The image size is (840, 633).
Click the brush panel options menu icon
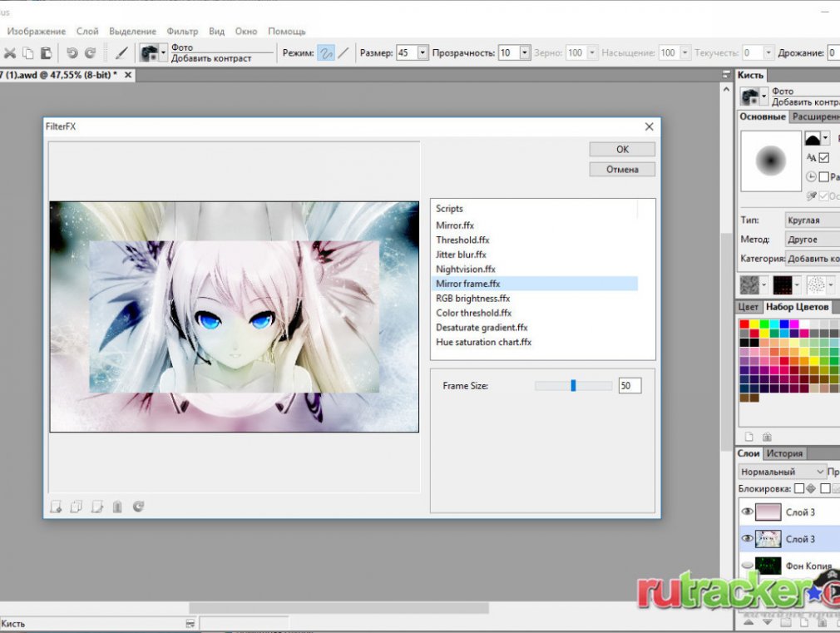click(x=726, y=75)
